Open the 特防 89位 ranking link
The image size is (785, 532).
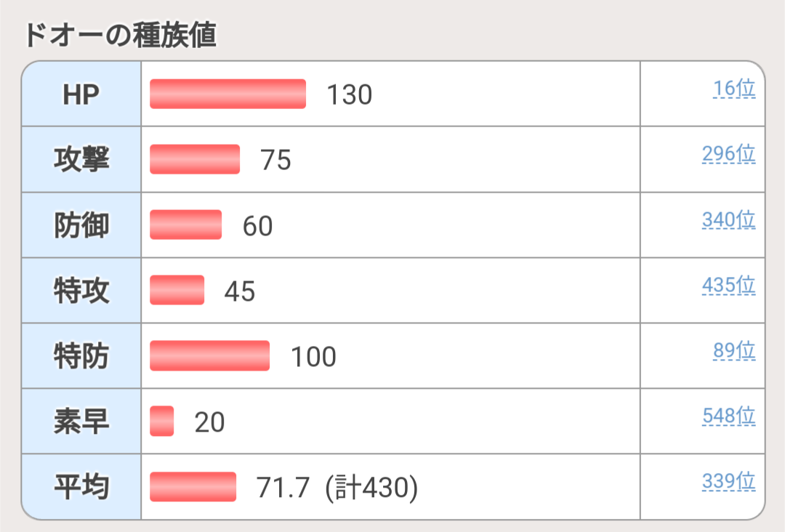(734, 350)
